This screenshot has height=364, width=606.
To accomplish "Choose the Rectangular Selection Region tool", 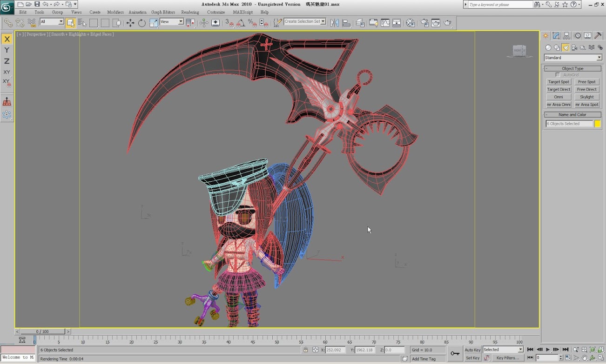I will click(x=94, y=22).
